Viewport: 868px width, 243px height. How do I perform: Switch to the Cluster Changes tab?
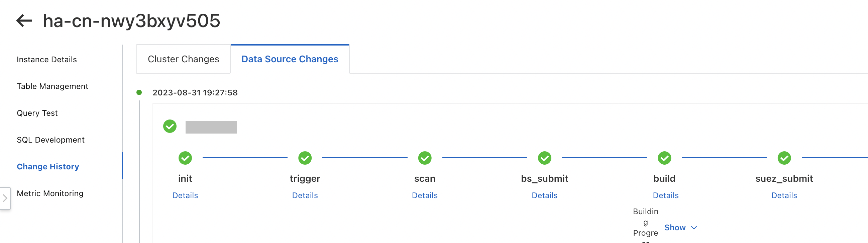coord(183,59)
